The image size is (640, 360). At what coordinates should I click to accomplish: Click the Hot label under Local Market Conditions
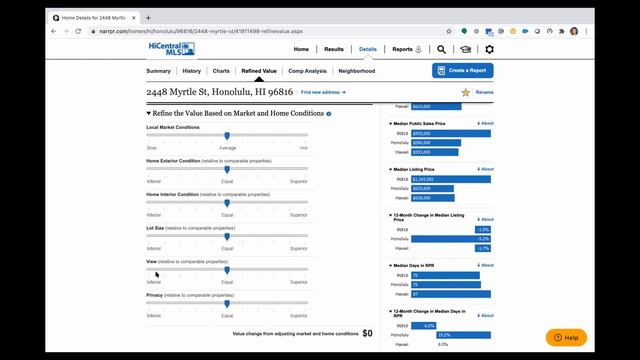(304, 148)
